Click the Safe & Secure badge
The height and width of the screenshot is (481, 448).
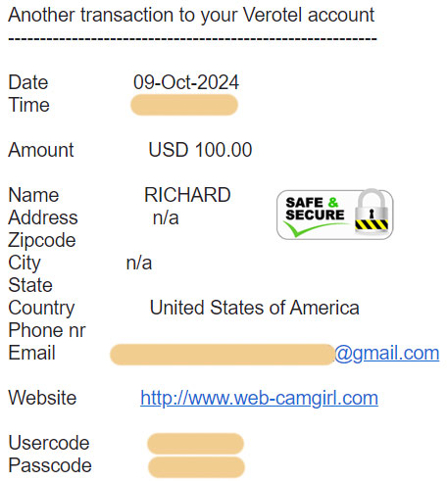[x=335, y=215]
